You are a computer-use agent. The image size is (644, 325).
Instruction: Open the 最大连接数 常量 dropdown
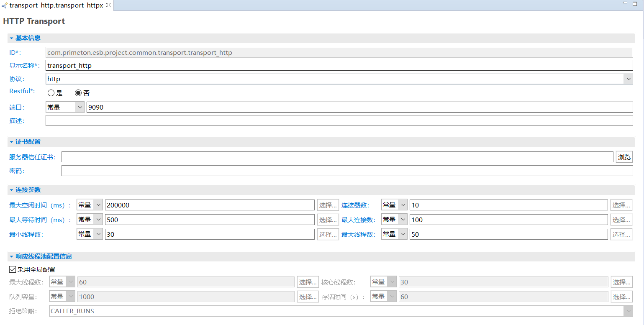tap(394, 220)
